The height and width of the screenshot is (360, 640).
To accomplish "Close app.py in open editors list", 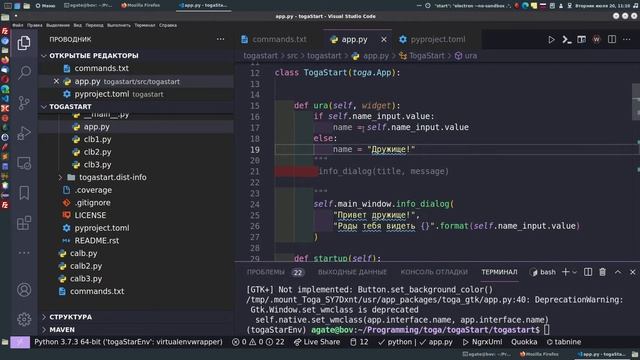I will (x=56, y=81).
